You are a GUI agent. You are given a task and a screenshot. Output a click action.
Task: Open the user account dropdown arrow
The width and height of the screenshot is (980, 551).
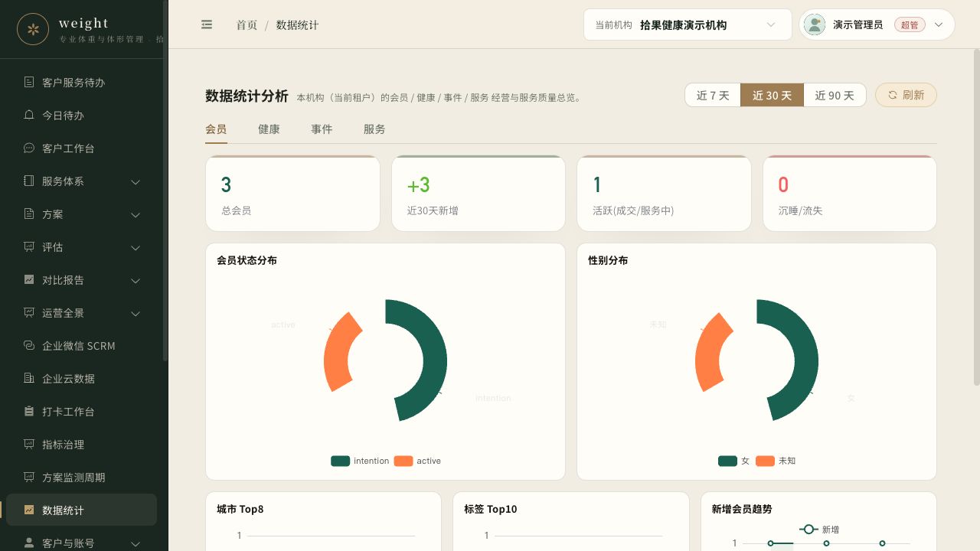(939, 24)
